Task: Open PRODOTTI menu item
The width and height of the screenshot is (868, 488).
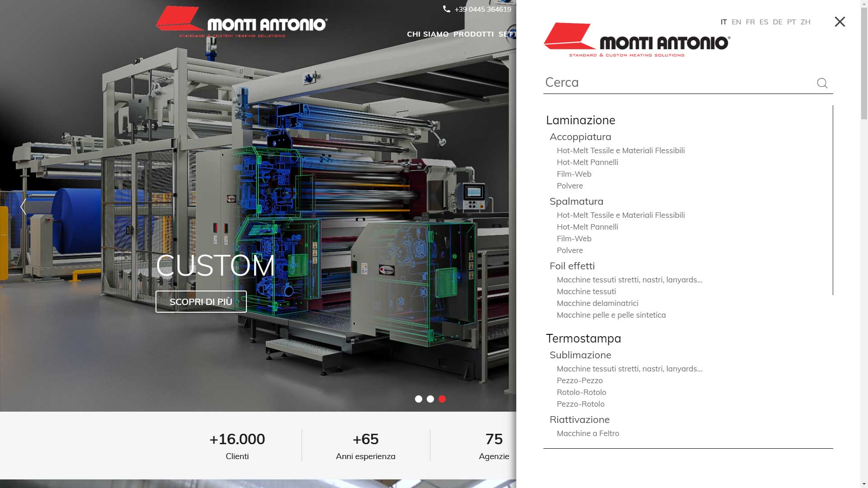Action: pos(473,34)
